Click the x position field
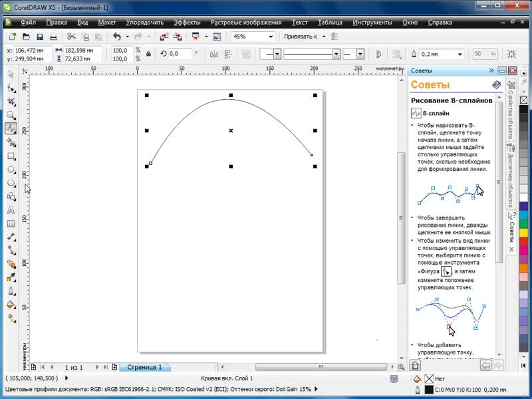This screenshot has width=532, height=399. 32,51
